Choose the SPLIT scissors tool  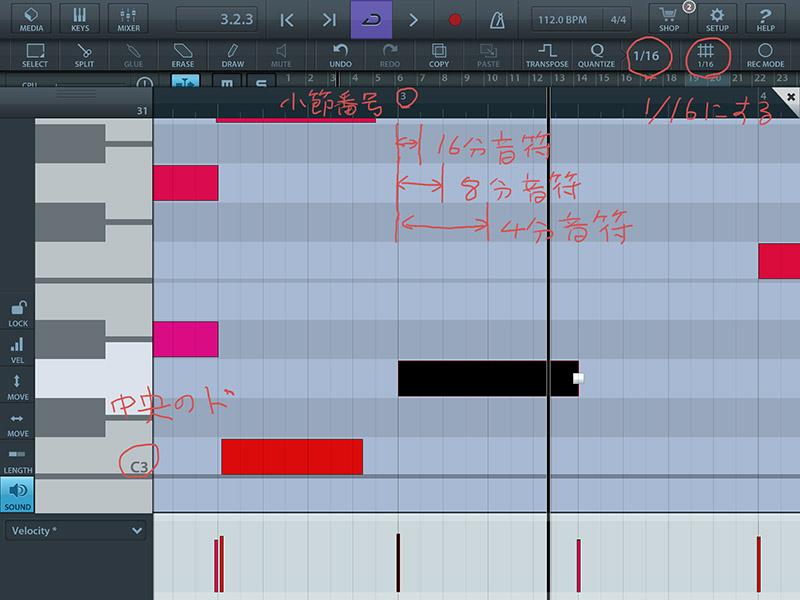[x=84, y=55]
